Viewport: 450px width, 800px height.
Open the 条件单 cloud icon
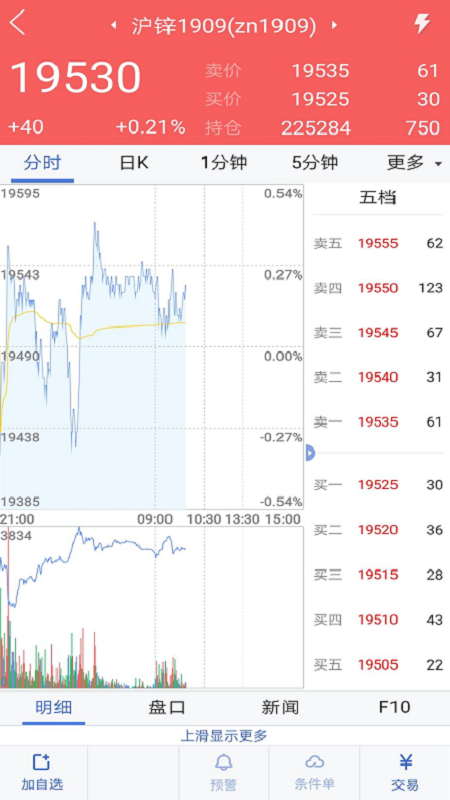click(314, 772)
